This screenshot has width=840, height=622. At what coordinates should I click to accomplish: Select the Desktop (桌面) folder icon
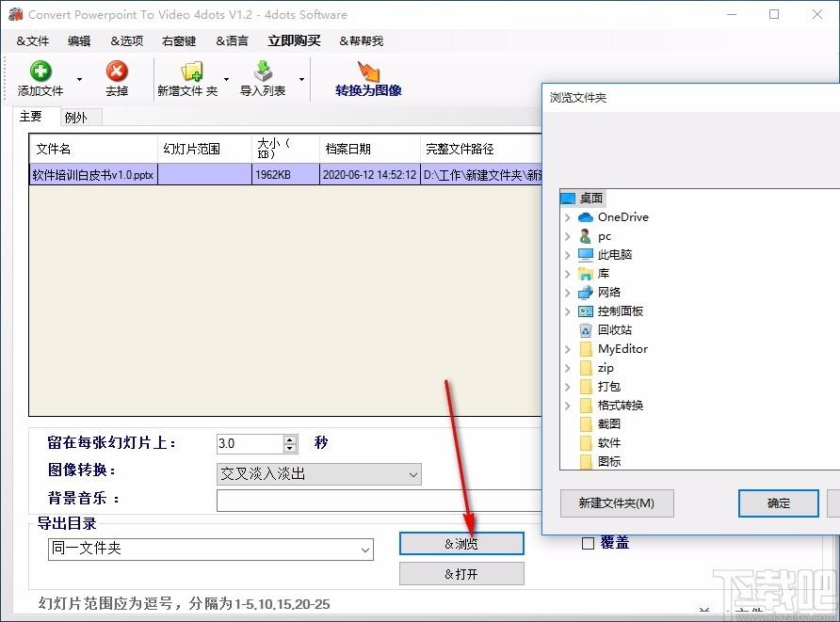(568, 199)
